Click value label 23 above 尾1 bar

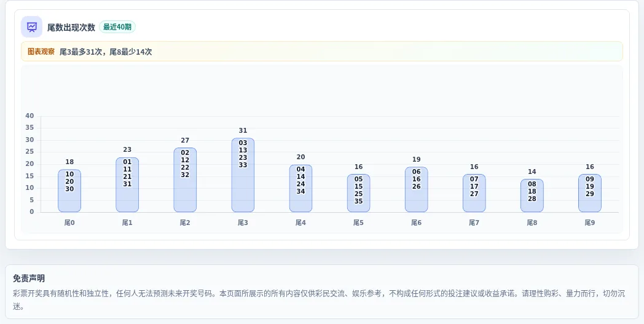click(x=127, y=149)
